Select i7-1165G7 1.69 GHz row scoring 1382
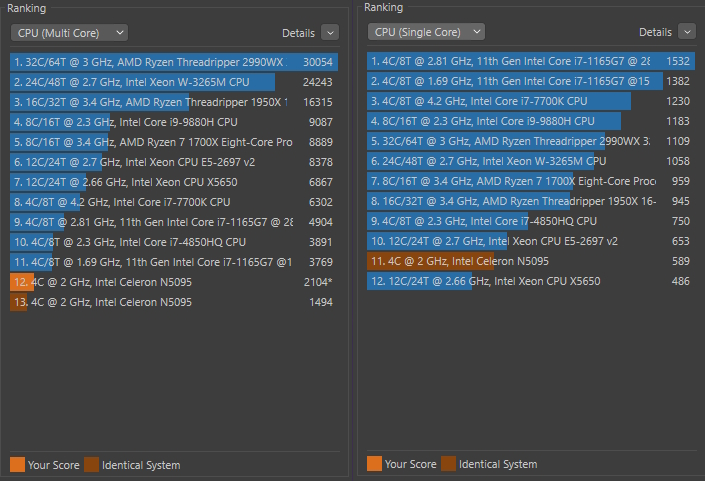This screenshot has height=481, width=705. tap(531, 81)
